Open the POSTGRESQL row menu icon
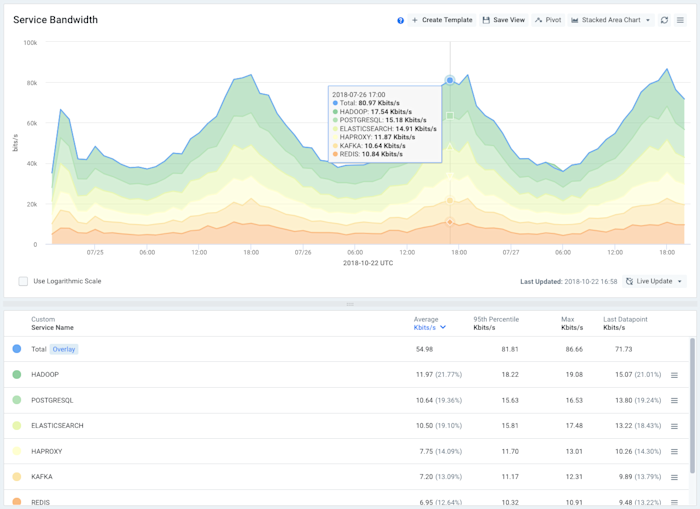This screenshot has width=700, height=509. click(674, 401)
